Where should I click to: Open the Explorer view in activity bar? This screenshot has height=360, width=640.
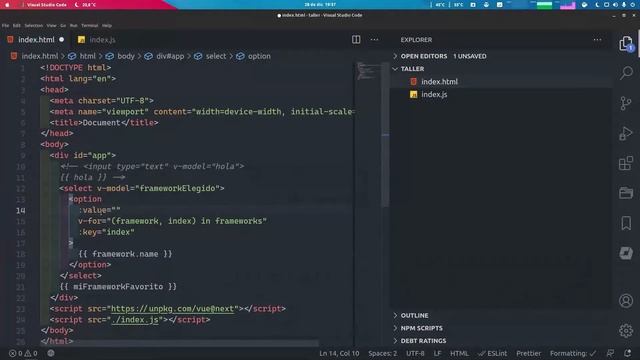(x=626, y=44)
